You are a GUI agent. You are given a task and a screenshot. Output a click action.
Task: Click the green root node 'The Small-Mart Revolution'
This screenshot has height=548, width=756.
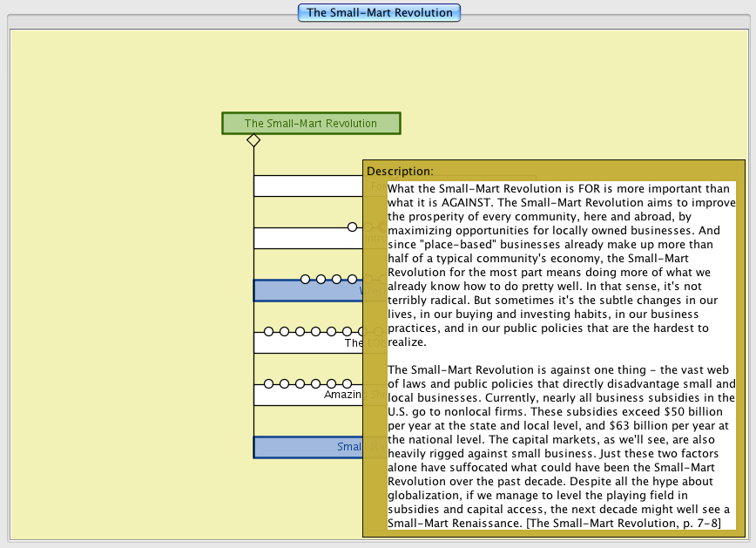[x=311, y=124]
